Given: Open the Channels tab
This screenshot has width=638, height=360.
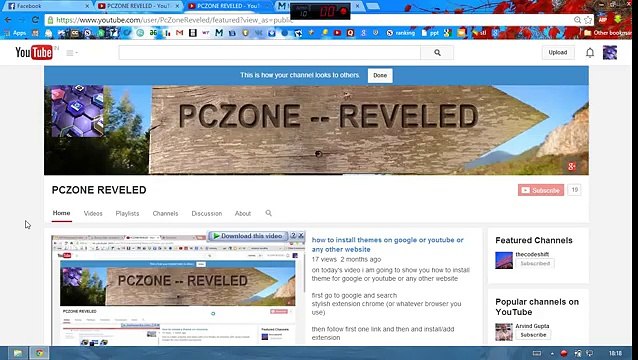Looking at the screenshot, I should tap(165, 213).
